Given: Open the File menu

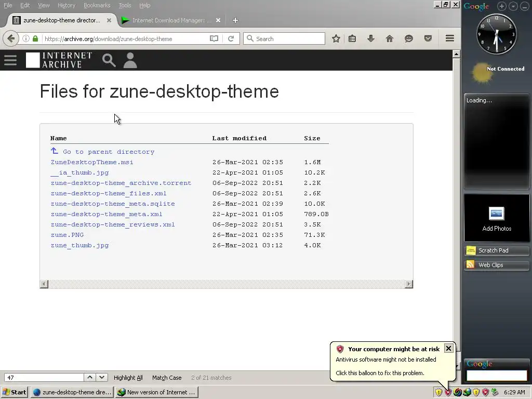Looking at the screenshot, I should [x=8, y=5].
